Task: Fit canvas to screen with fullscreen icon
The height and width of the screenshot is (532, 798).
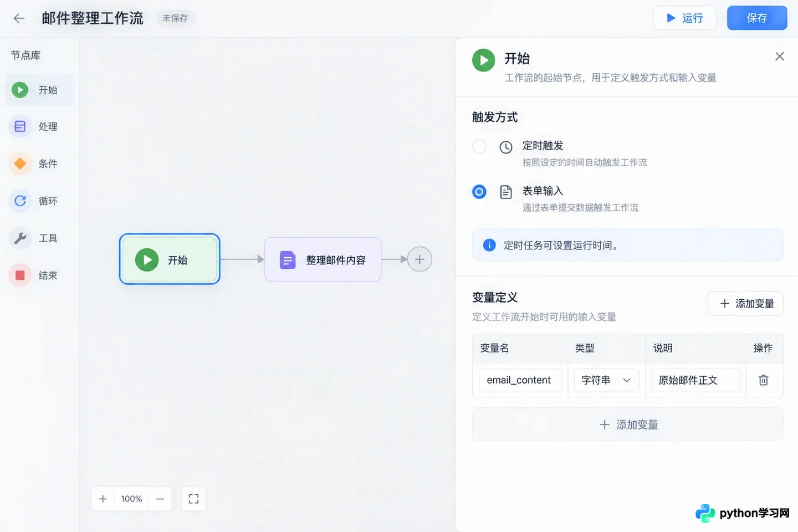Action: [x=193, y=499]
